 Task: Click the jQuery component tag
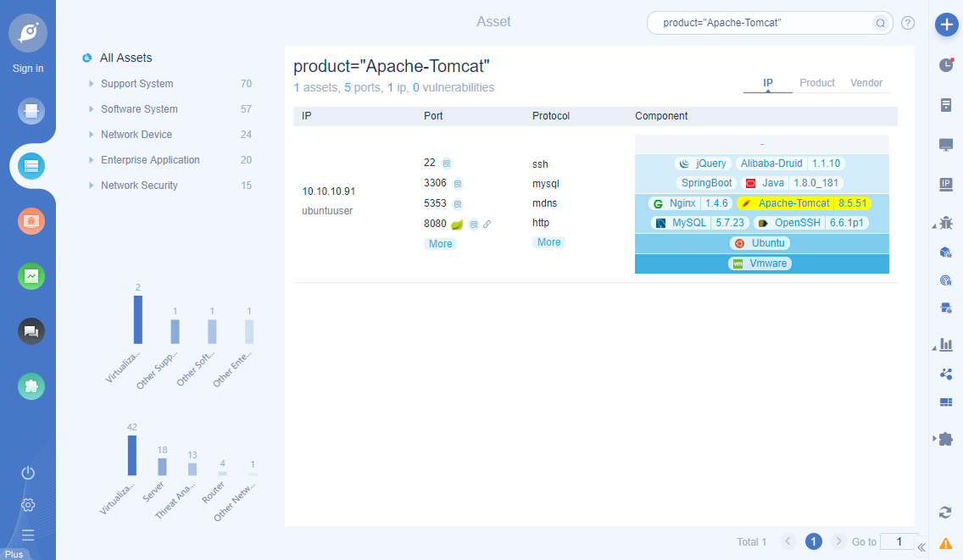(x=704, y=164)
